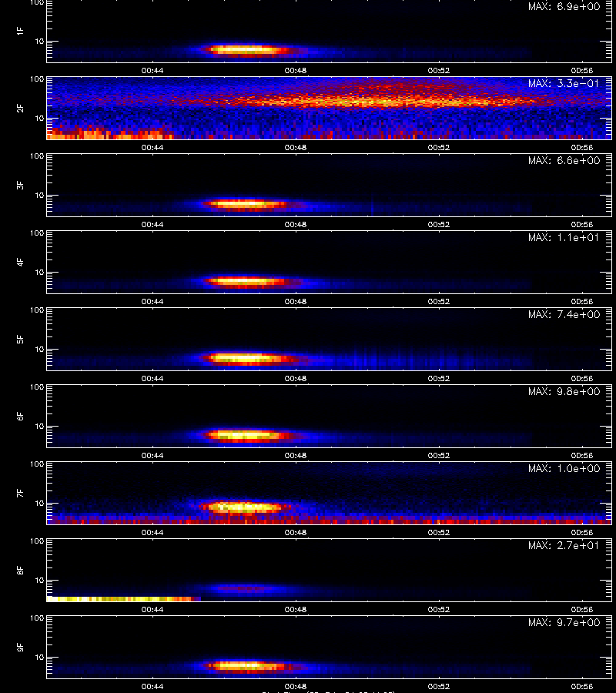Click the 100 y-axis value of 2F panel

click(x=37, y=79)
